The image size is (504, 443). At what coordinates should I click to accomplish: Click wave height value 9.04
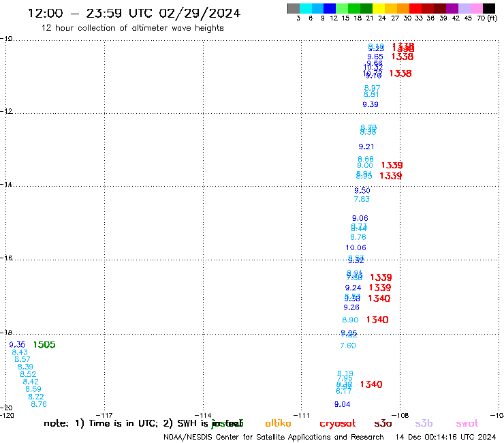pyautogui.click(x=343, y=404)
